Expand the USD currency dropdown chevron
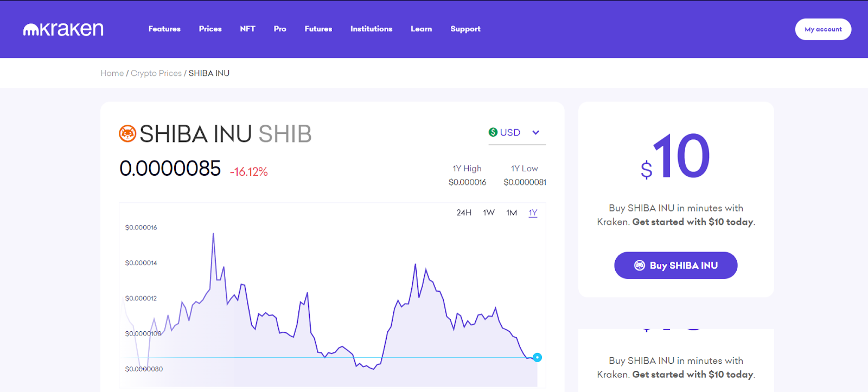This screenshot has width=868, height=392. pos(535,133)
